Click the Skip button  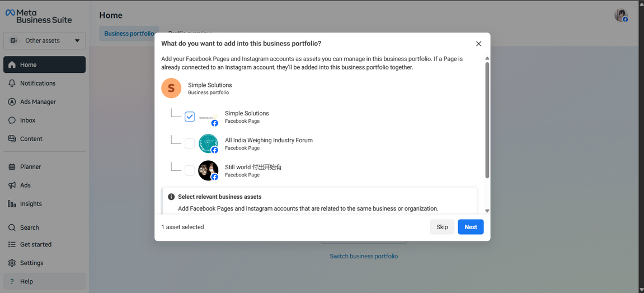[x=442, y=227]
